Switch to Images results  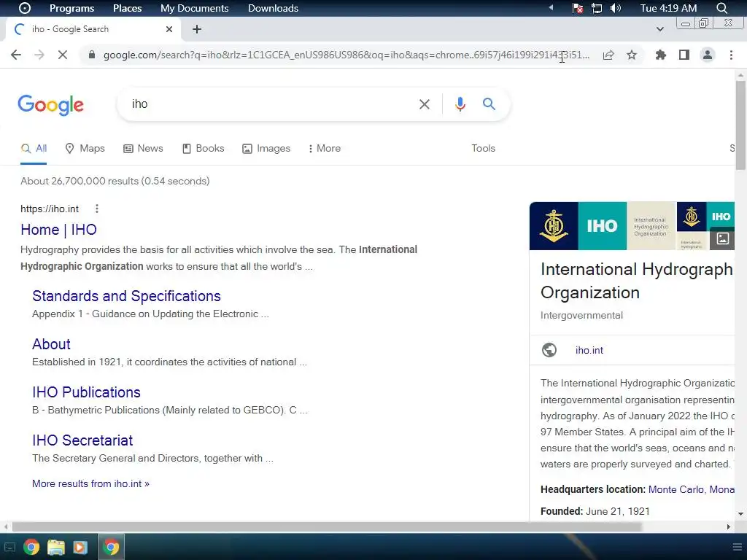(266, 148)
